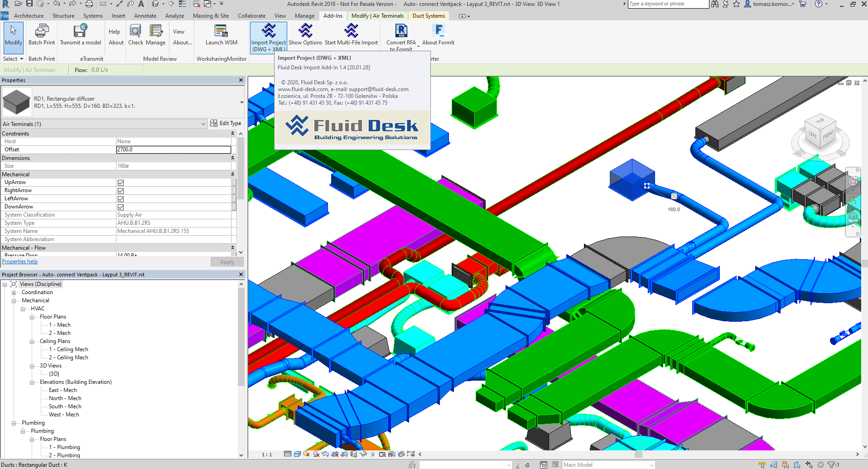The height and width of the screenshot is (469, 868).
Task: Disable the DownArrow checkbox
Action: click(x=121, y=207)
